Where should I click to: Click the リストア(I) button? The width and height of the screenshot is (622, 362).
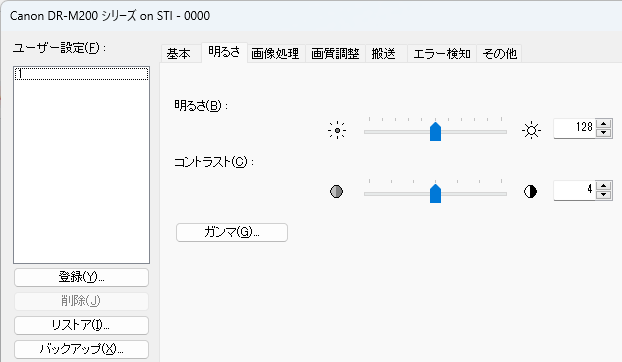pos(81,325)
